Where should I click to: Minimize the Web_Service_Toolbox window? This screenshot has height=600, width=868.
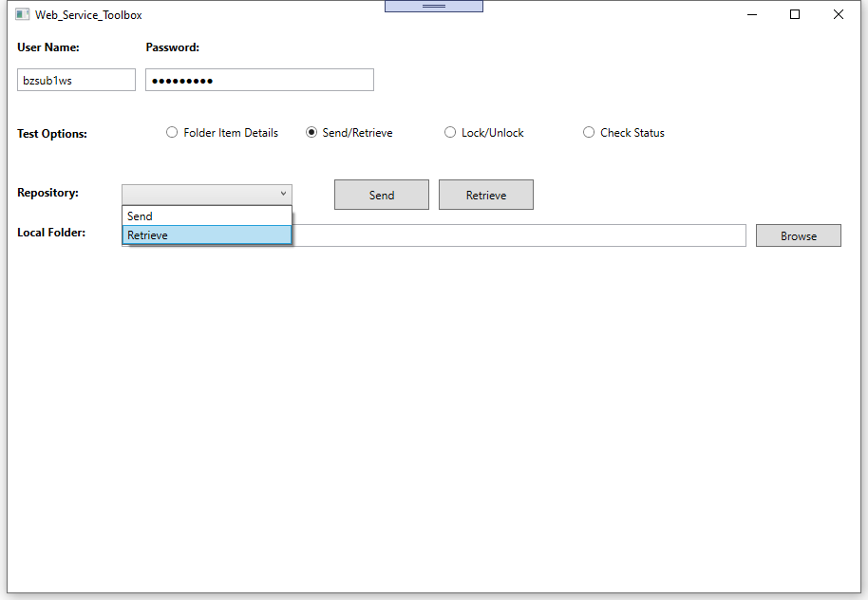tap(751, 15)
